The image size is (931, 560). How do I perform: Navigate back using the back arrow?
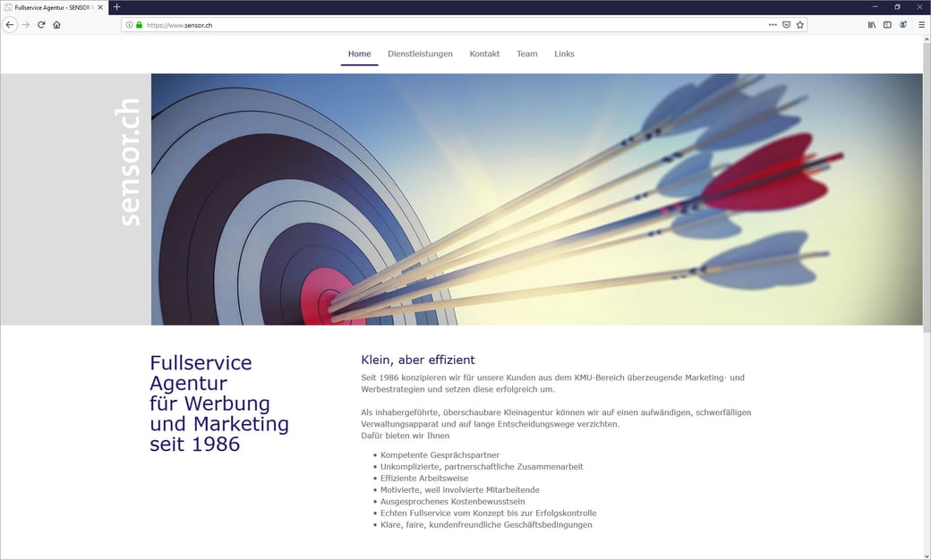[9, 25]
